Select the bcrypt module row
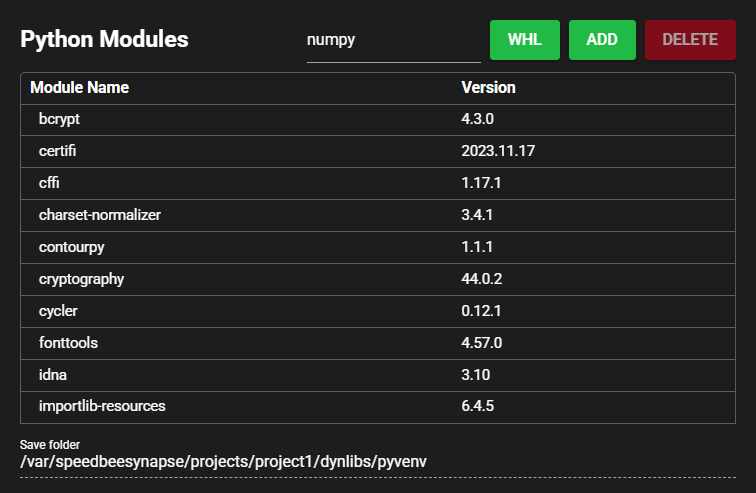Screen dimensions: 756x493 pyautogui.click(x=58, y=119)
